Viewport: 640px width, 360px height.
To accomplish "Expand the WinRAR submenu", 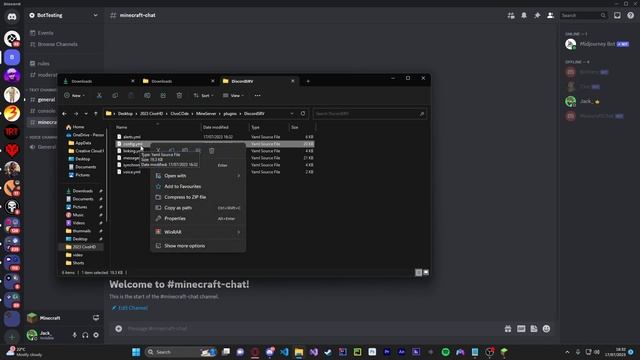I will (198, 232).
